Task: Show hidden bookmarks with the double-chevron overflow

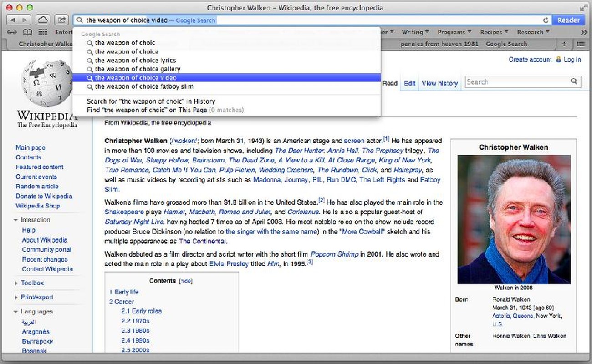Action: pyautogui.click(x=583, y=32)
